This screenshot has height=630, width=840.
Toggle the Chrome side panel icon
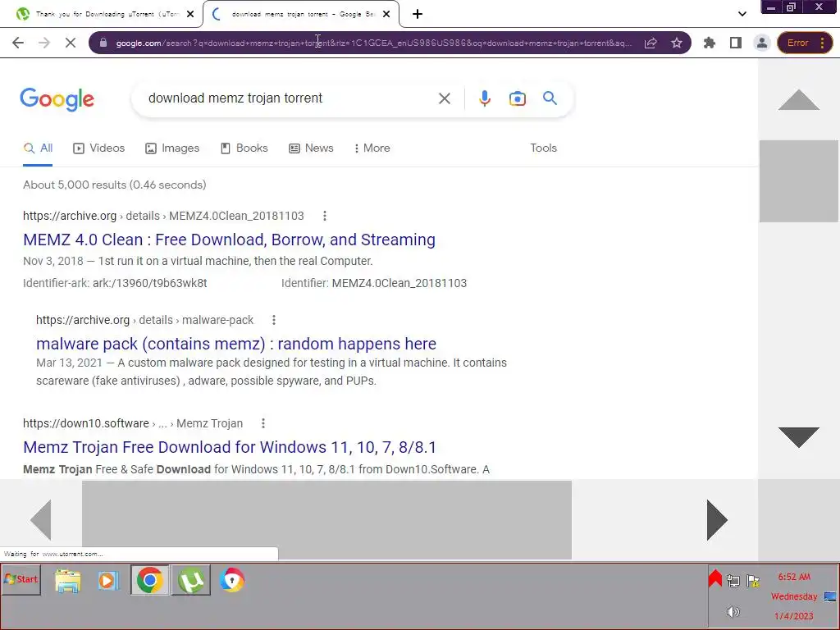pos(736,43)
